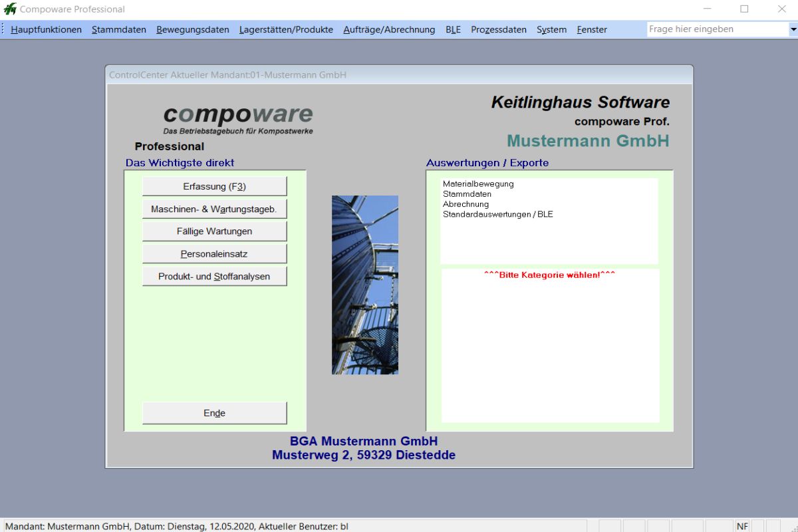Click the Compoware app icon in the title bar
The height and width of the screenshot is (532, 798).
pyautogui.click(x=10, y=9)
